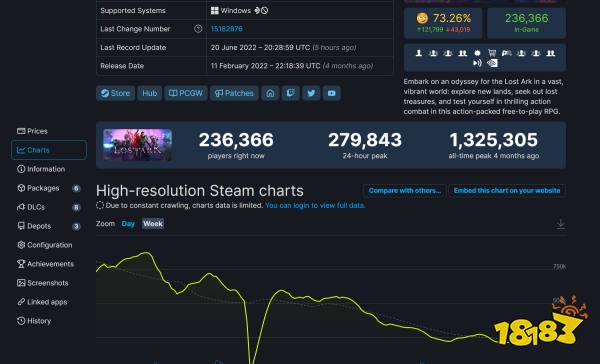600x364 pixels.
Task: Click the Lost Ark banner thumbnail
Action: click(x=137, y=145)
